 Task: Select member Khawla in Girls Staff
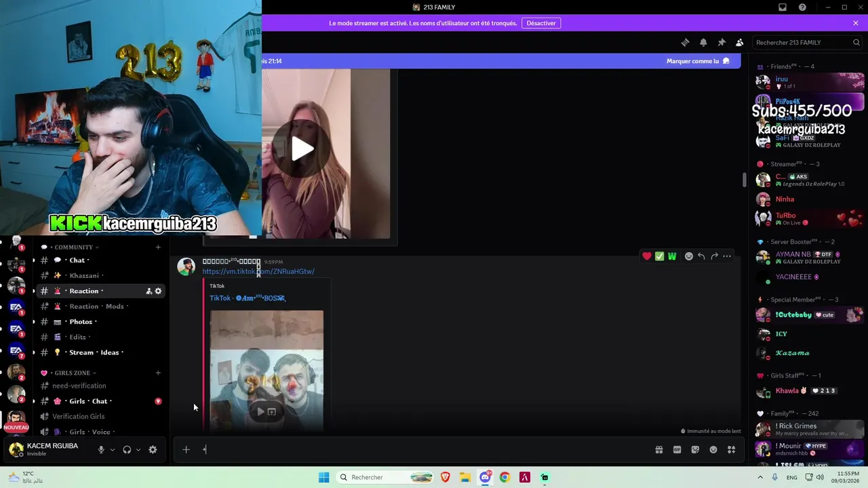tap(809, 391)
